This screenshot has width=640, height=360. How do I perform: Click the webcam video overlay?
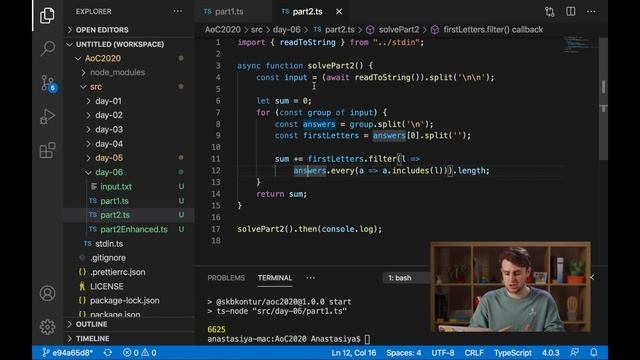[510, 287]
